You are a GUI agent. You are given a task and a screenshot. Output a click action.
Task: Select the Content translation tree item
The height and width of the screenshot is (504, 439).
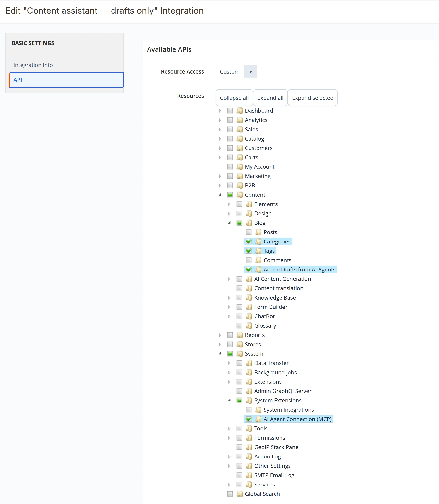pyautogui.click(x=279, y=288)
